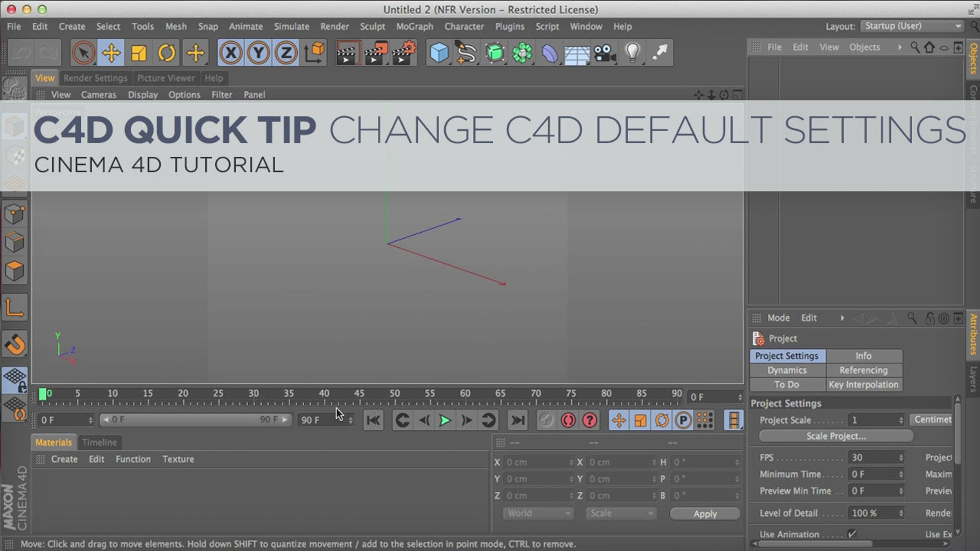Open the Timeline tab

pyautogui.click(x=99, y=442)
